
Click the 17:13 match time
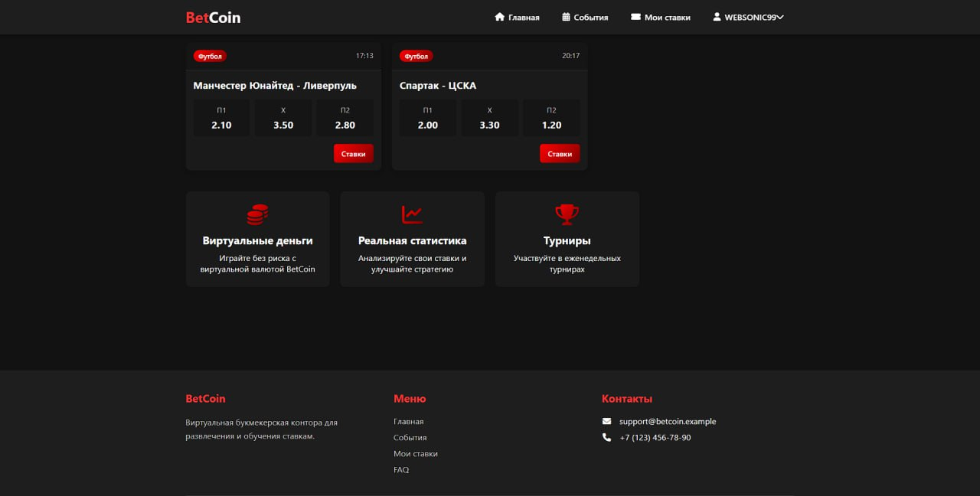(x=364, y=56)
